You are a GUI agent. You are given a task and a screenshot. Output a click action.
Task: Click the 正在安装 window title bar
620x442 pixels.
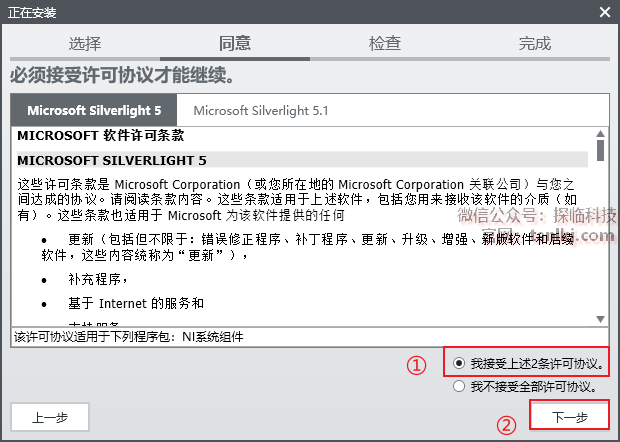pos(301,12)
